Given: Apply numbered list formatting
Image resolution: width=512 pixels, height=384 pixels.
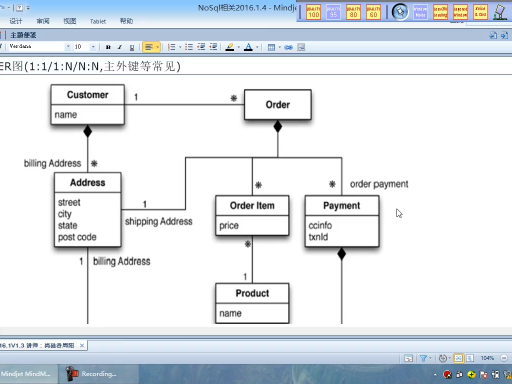Looking at the screenshot, I should [x=171, y=47].
